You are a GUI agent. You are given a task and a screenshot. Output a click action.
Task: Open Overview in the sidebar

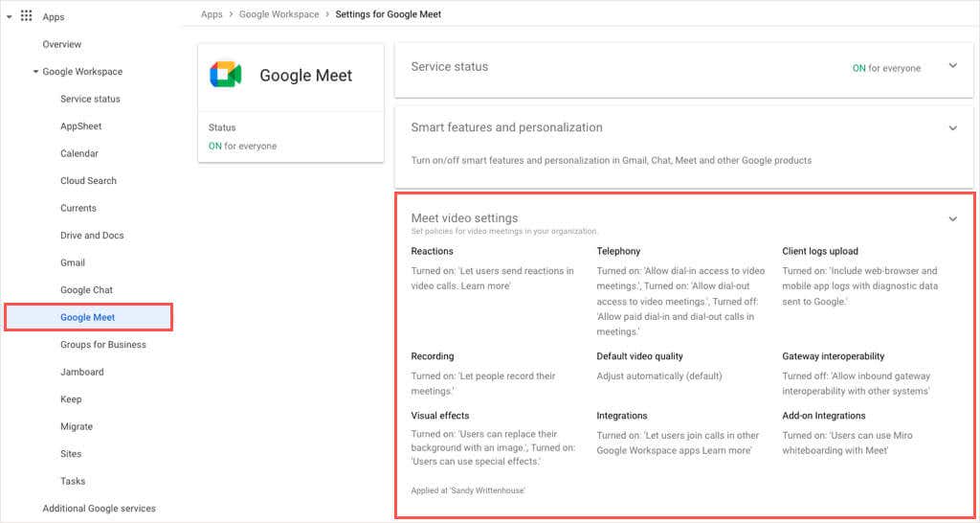click(62, 44)
